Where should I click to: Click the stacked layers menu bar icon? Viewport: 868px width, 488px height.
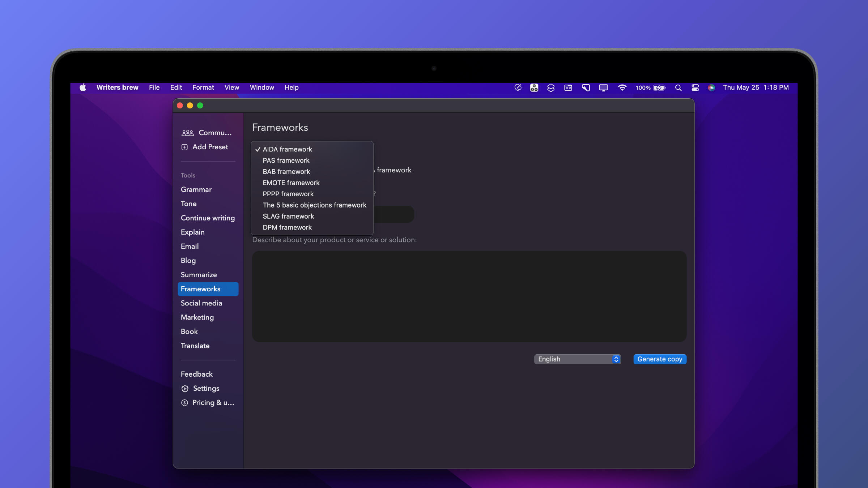(551, 88)
